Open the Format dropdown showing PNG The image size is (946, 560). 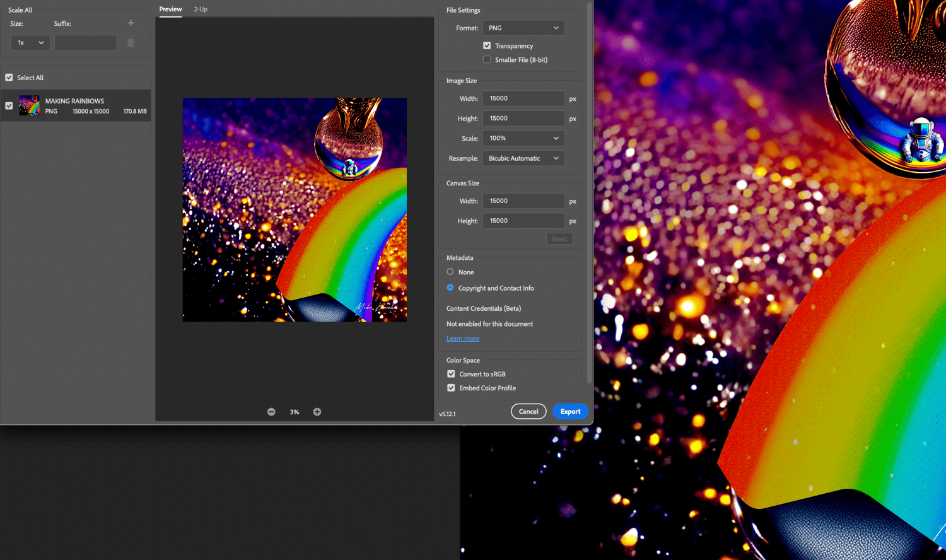[523, 28]
